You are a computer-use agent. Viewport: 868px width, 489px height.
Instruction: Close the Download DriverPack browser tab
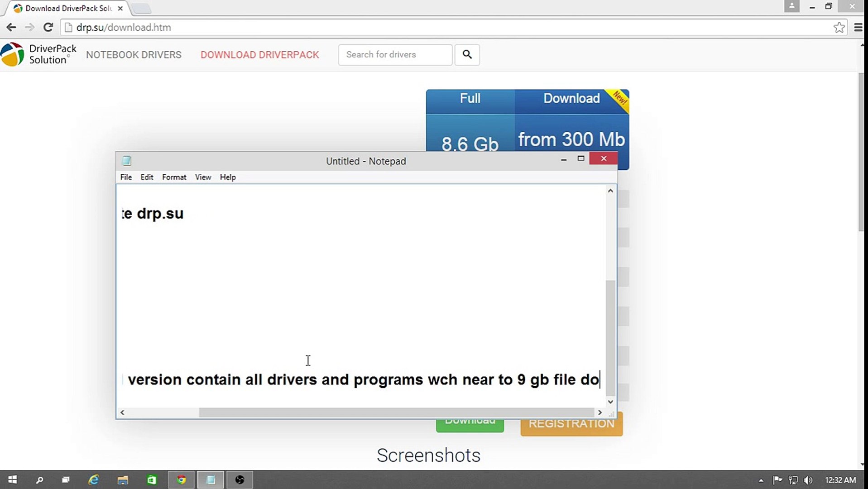(x=120, y=8)
